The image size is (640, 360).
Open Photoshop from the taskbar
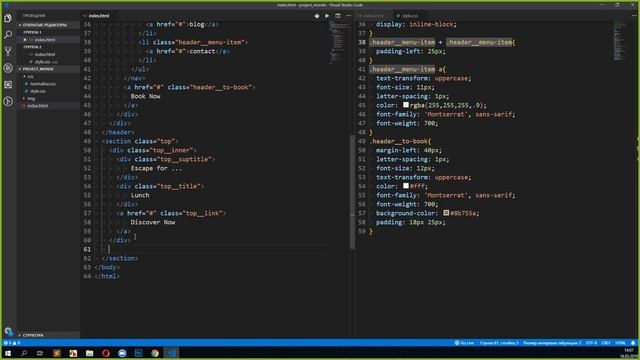click(x=138, y=353)
